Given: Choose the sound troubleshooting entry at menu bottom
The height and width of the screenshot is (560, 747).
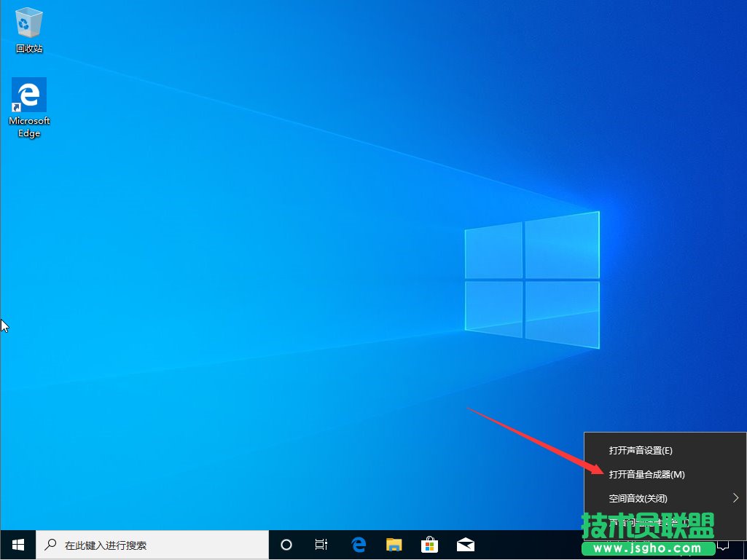Looking at the screenshot, I should (x=649, y=521).
